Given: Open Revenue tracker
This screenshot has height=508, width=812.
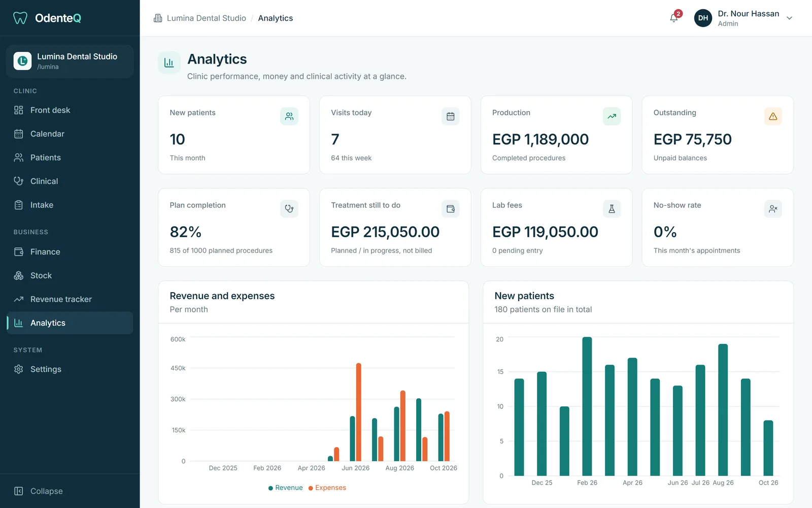Looking at the screenshot, I should (70, 299).
